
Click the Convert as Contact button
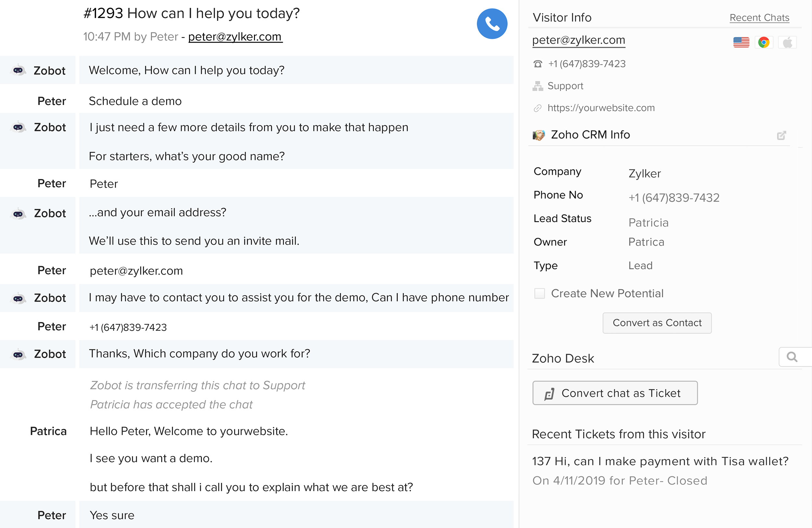(657, 323)
